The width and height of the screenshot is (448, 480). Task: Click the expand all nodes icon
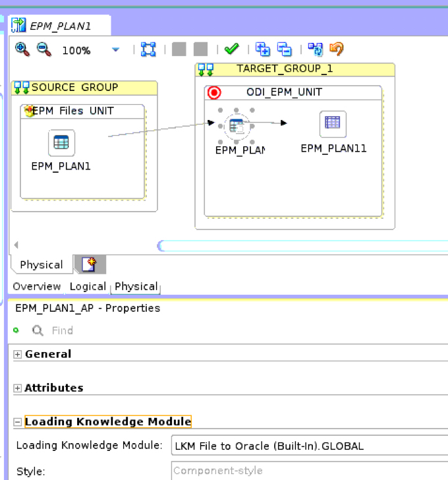(x=263, y=49)
